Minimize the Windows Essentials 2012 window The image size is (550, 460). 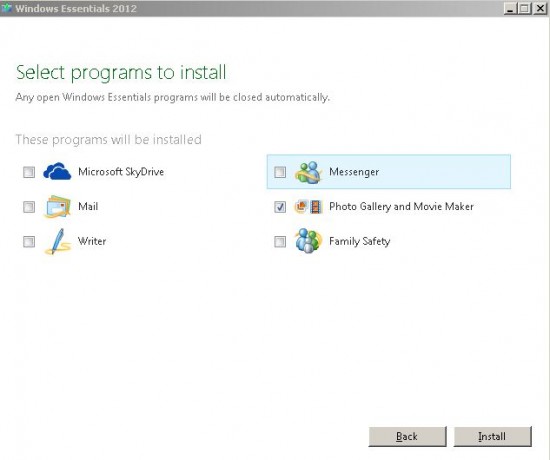click(510, 8)
